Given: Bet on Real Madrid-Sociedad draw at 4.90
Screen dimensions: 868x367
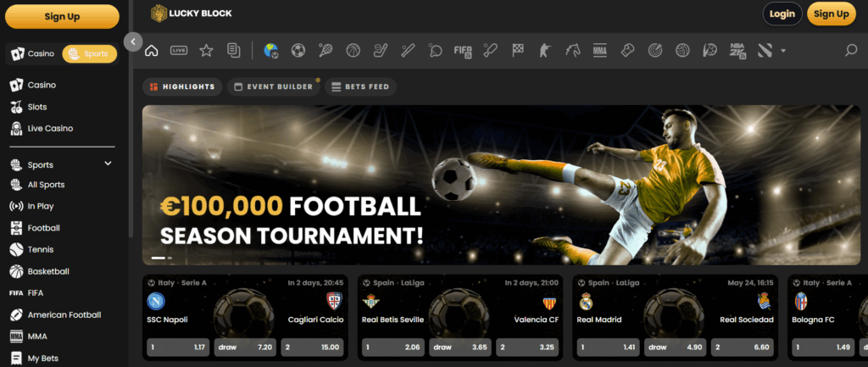Looking at the screenshot, I should [675, 347].
